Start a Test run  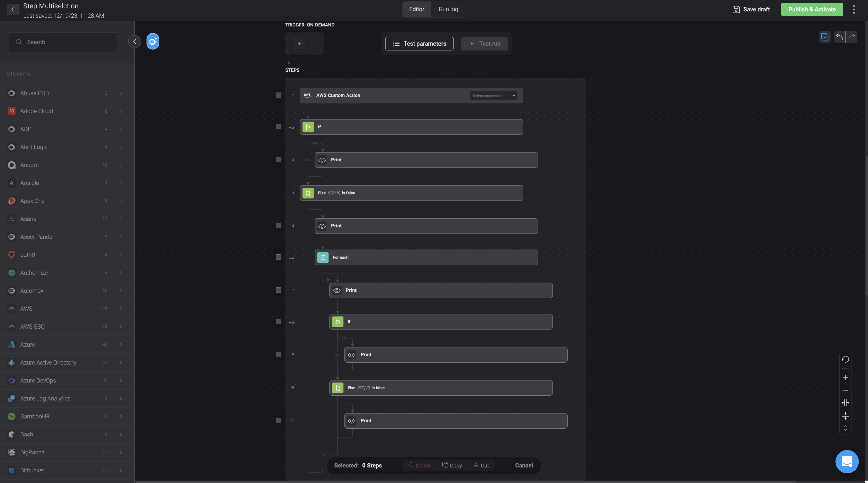point(484,44)
